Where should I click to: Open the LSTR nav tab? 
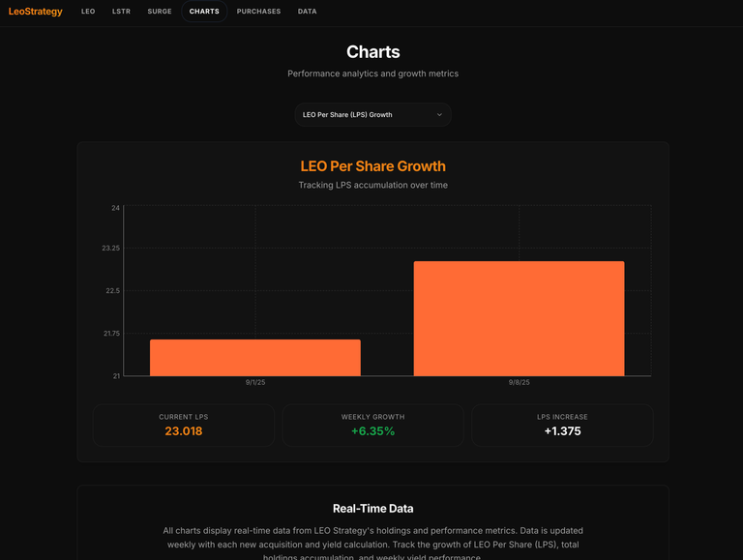pos(121,12)
